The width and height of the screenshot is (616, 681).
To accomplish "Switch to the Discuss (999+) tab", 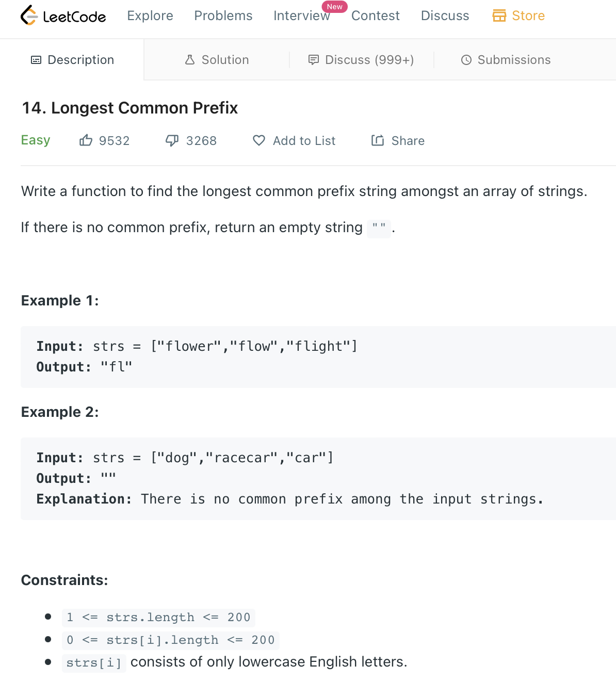I will click(369, 60).
